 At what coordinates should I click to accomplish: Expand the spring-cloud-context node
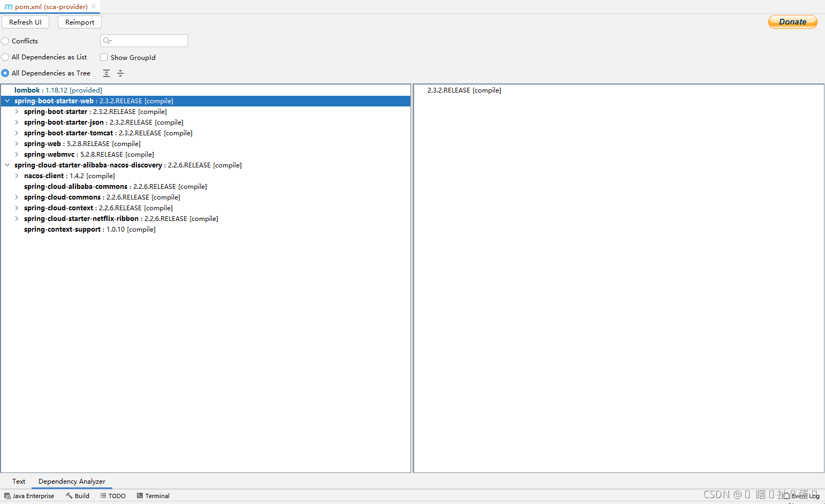pyautogui.click(x=17, y=208)
